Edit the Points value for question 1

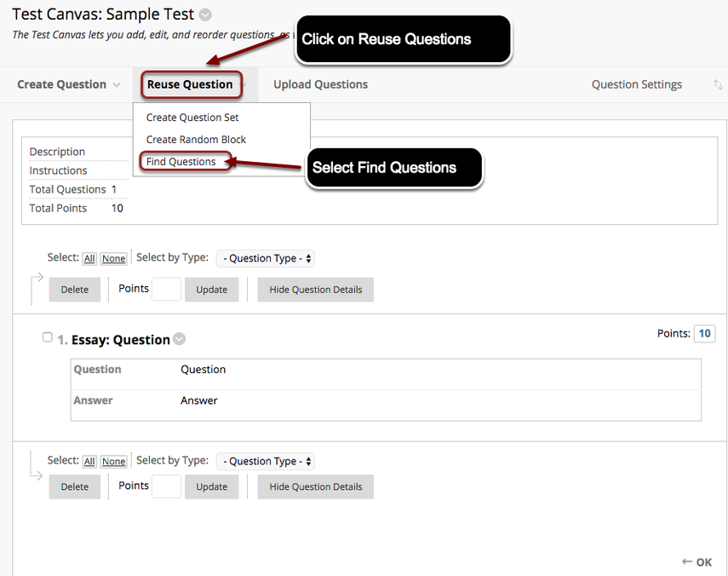(704, 333)
